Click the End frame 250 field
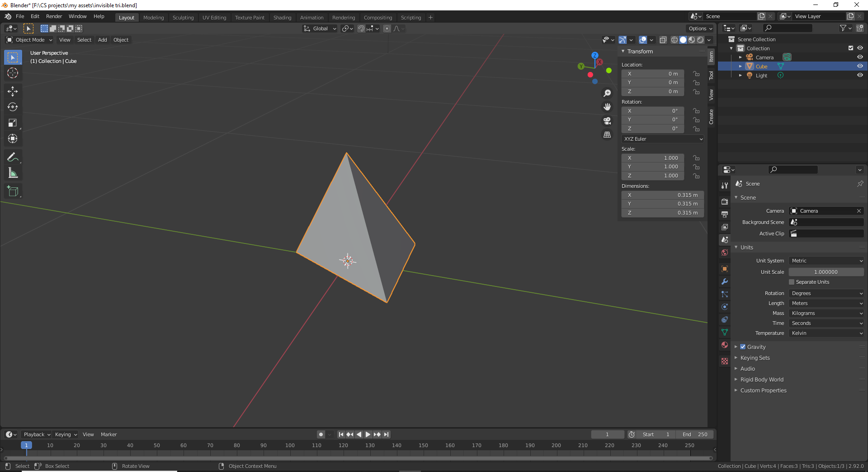868x472 pixels. pos(695,434)
